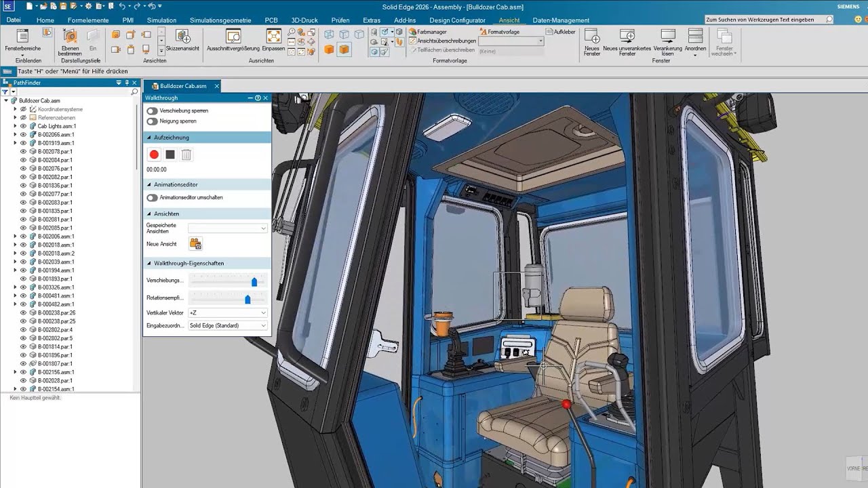Click the PathFinder filter icon
868x488 pixels.
coord(5,91)
